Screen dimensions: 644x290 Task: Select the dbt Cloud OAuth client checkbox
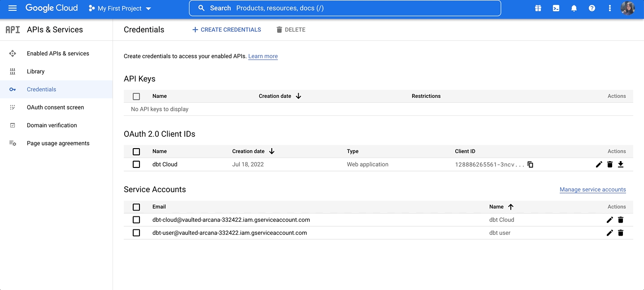(x=136, y=164)
